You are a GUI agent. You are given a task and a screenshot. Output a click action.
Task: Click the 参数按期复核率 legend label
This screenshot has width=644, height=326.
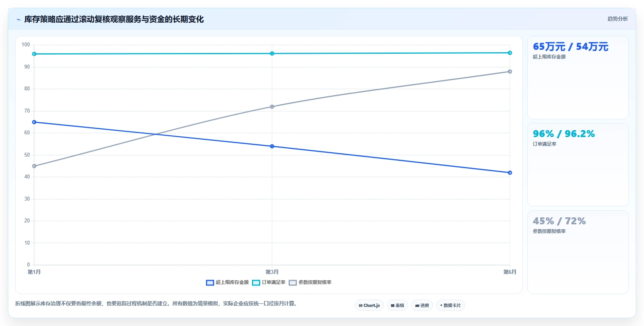(315, 282)
